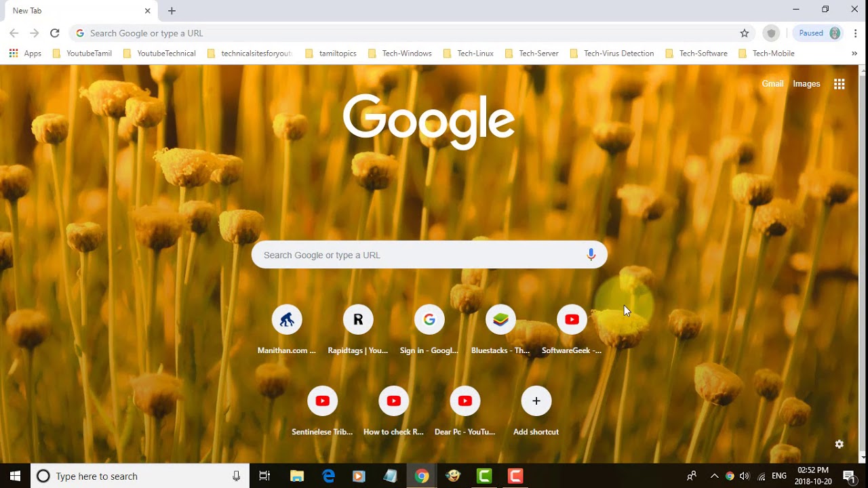Open the Sentinelese Tribe YouTube shortcut

(322, 411)
